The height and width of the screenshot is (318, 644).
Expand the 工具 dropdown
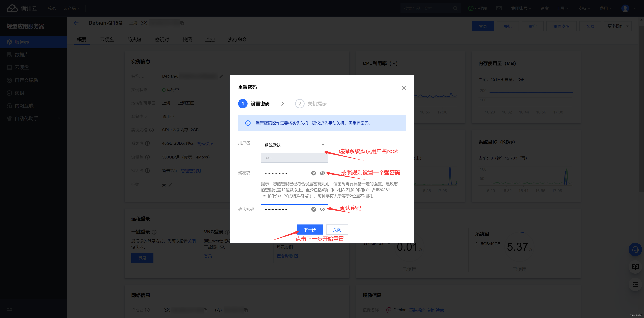pos(562,8)
